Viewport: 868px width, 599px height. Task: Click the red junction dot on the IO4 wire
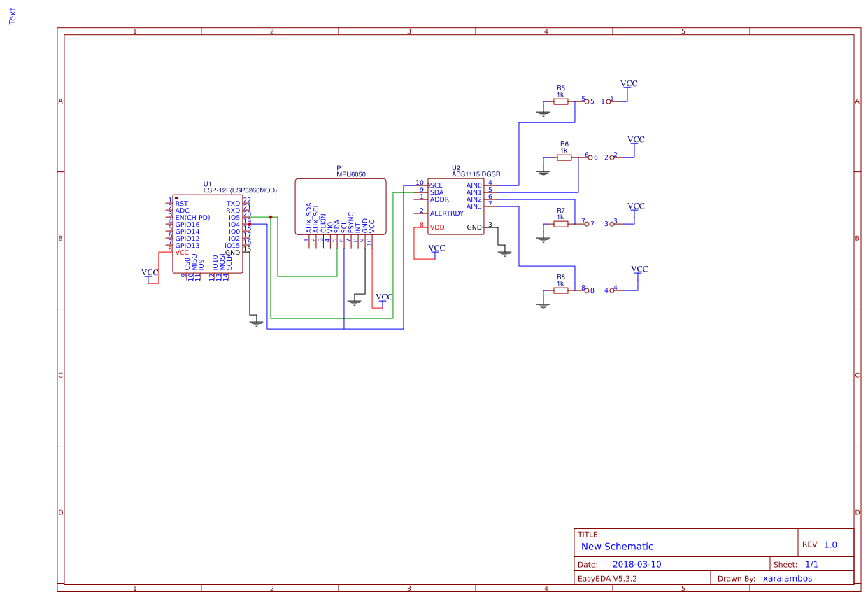coord(250,224)
